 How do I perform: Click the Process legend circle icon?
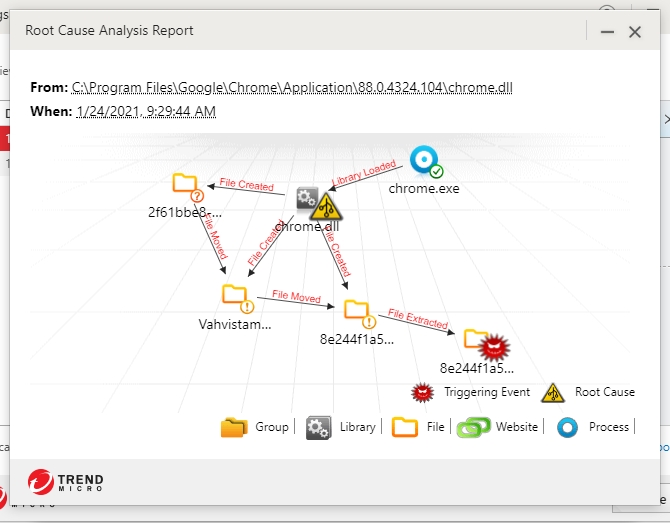tap(567, 427)
